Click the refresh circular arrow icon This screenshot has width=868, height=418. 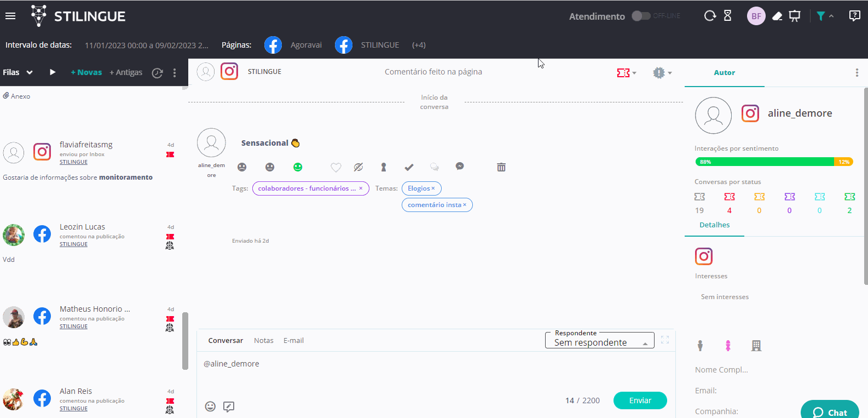(x=710, y=16)
